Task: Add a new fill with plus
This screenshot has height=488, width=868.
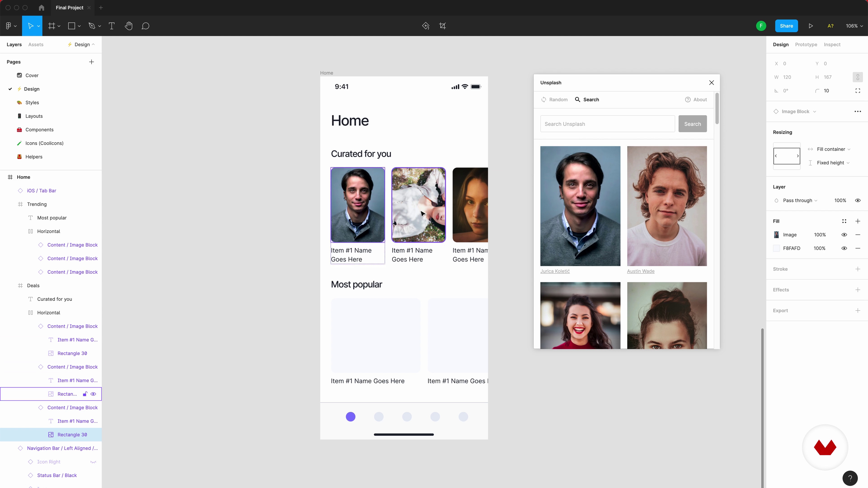Action: 858,221
